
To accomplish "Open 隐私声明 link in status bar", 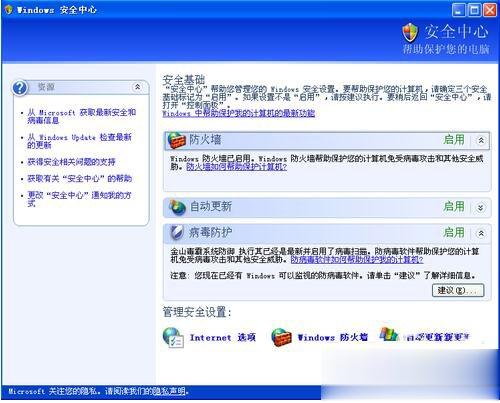I will (169, 391).
